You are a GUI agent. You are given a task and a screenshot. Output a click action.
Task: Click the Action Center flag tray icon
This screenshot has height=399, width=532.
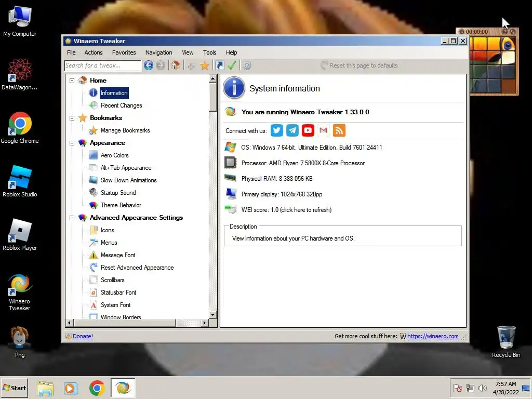(x=457, y=388)
